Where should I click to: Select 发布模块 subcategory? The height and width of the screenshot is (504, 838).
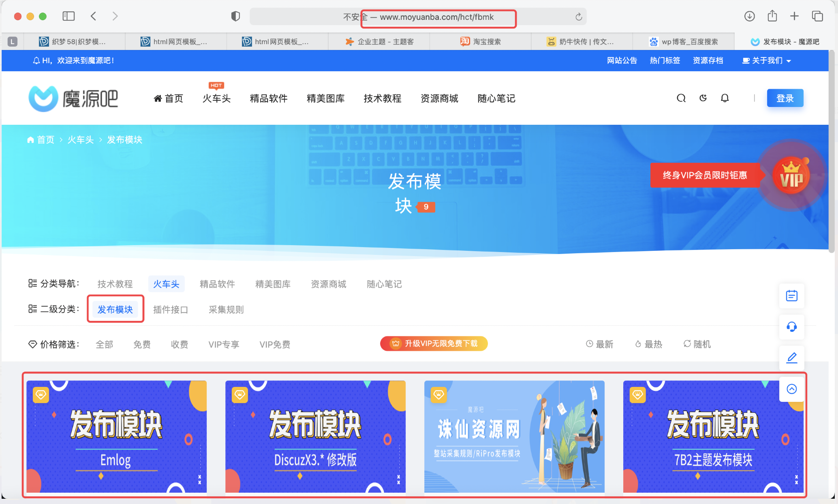pos(115,310)
